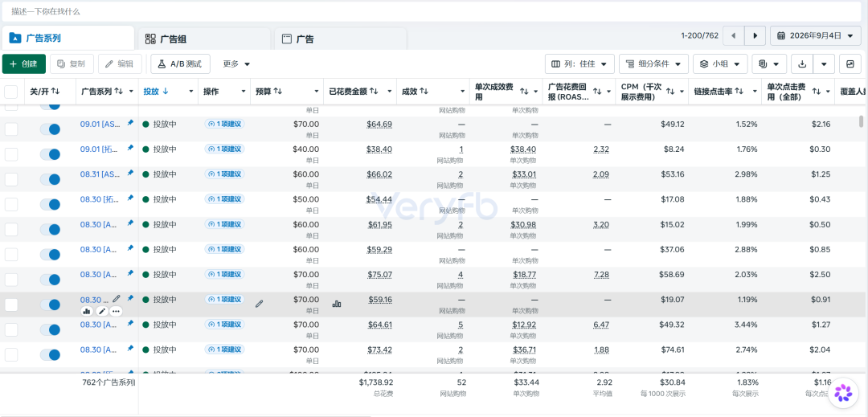Click the pin icon in the $38.40 spend row
The image size is (868, 417).
(x=130, y=148)
